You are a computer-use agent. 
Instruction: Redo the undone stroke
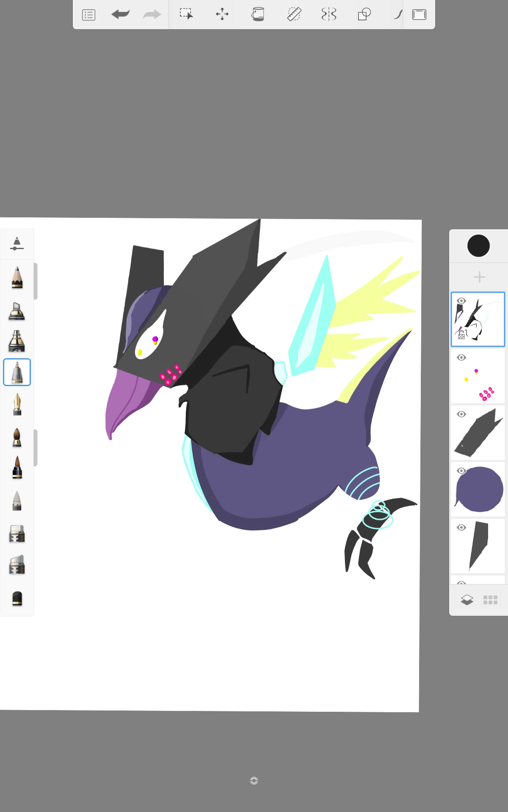pyautogui.click(x=152, y=15)
